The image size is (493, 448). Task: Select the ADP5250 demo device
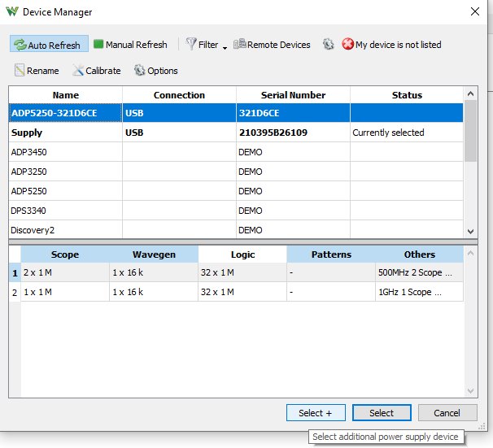[236, 191]
